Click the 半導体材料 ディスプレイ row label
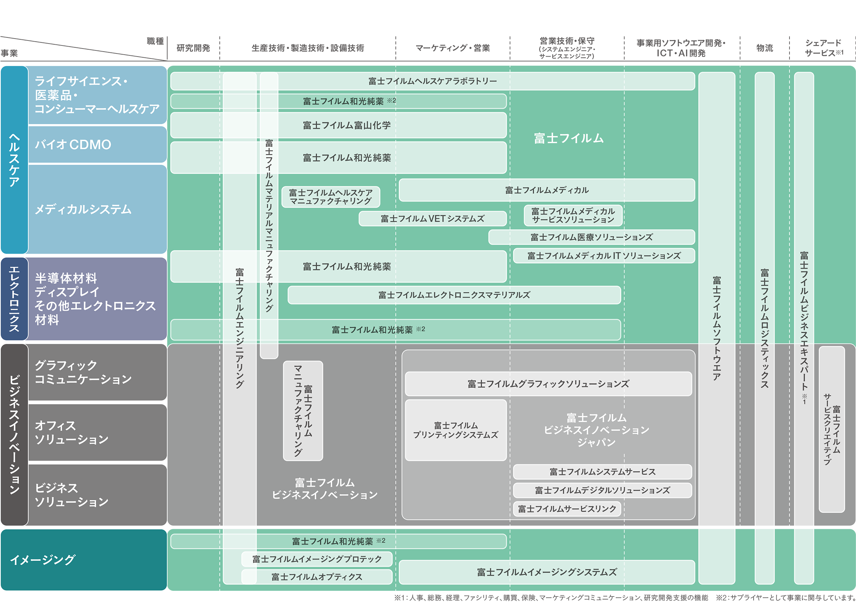Screen dimensions: 856x616 [97, 299]
